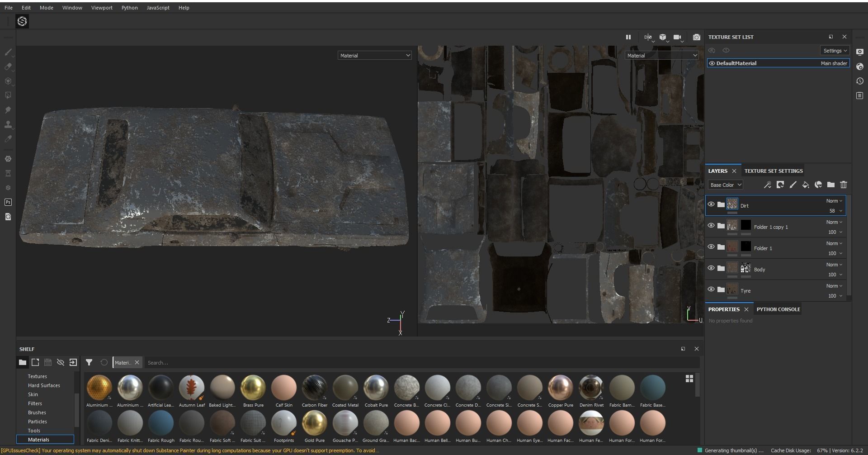Open Display Settings from right sidebar
868x455 pixels.
pyautogui.click(x=860, y=52)
